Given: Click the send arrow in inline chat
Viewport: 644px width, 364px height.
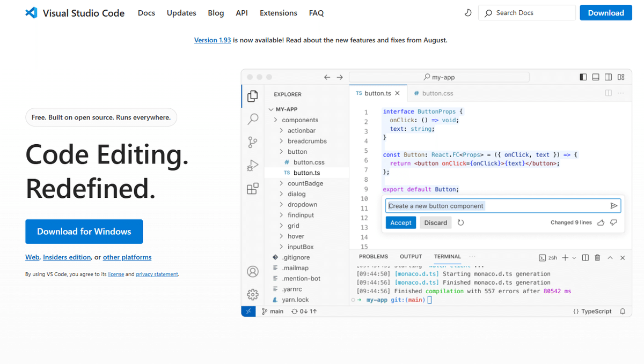Looking at the screenshot, I should pos(614,206).
